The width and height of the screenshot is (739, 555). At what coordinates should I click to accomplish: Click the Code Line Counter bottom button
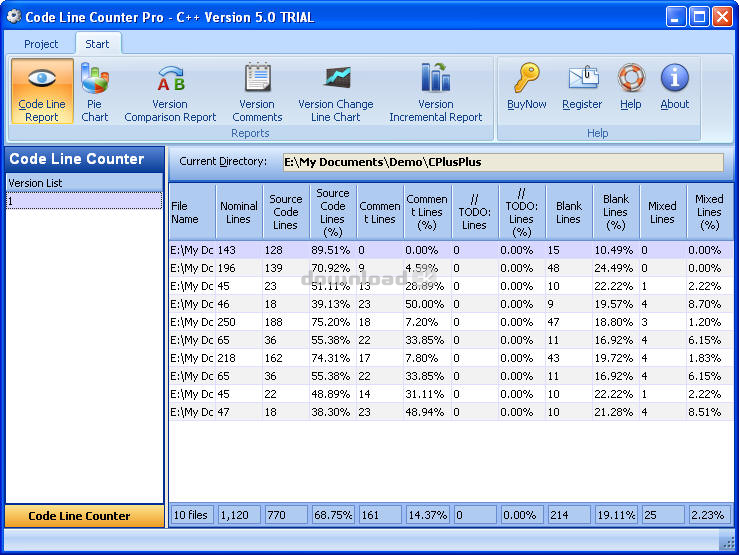click(x=84, y=516)
